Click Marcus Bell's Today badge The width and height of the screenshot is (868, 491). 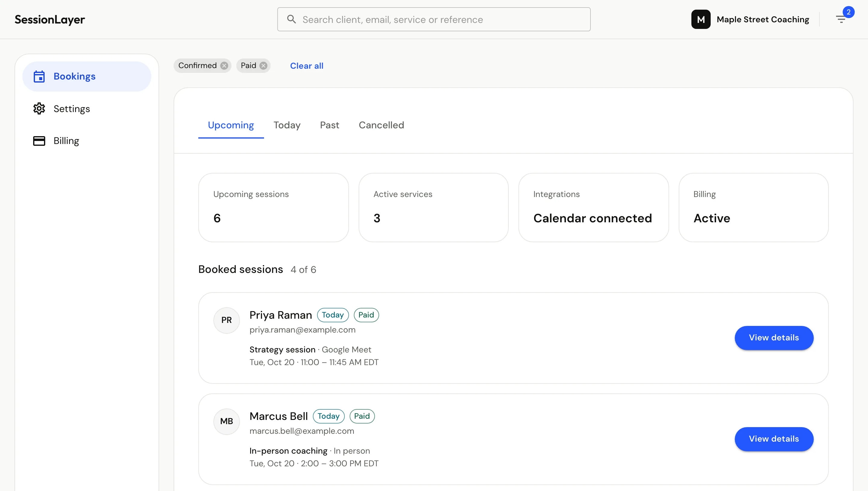pyautogui.click(x=329, y=416)
